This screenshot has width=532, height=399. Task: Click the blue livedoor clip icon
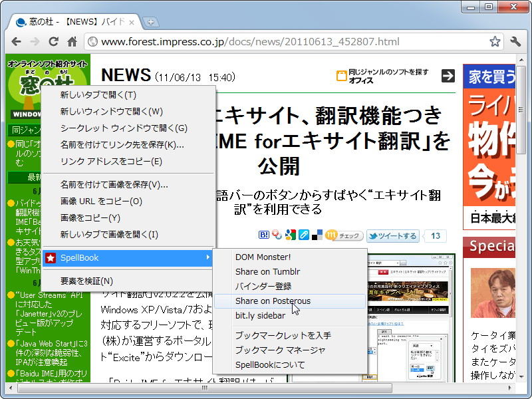click(x=304, y=235)
